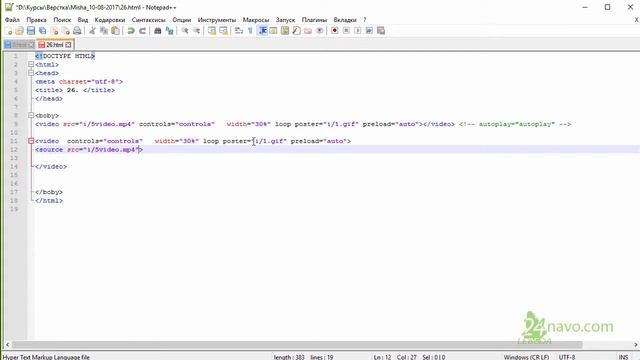640x360 pixels.
Task: Open the Макросы menu
Action: point(256,20)
